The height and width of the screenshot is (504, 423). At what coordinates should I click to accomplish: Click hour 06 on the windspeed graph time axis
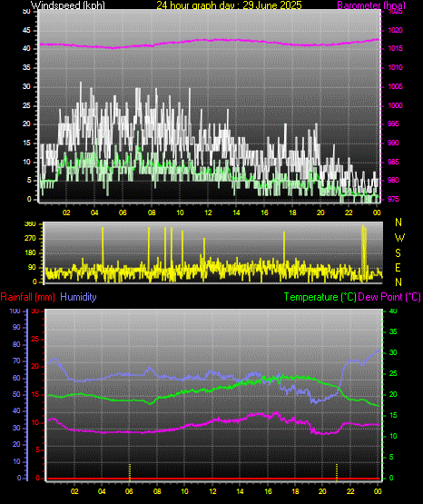pos(123,212)
